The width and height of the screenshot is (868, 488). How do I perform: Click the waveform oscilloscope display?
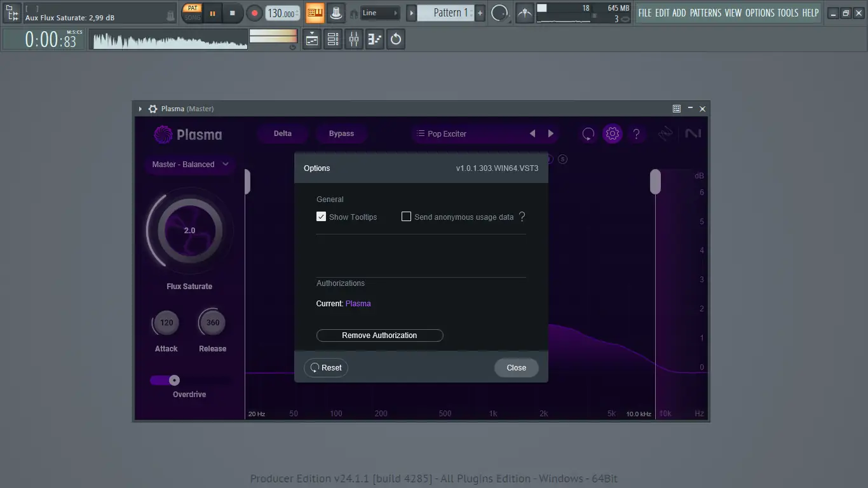[170, 39]
